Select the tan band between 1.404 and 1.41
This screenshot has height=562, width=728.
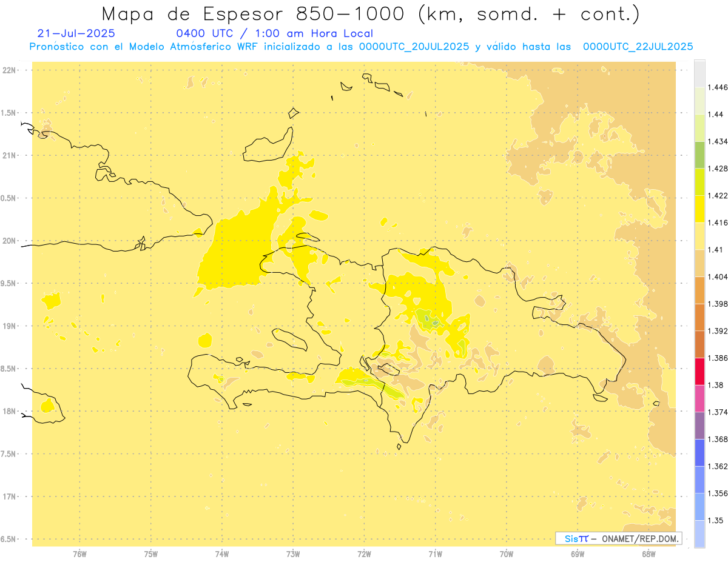click(699, 263)
